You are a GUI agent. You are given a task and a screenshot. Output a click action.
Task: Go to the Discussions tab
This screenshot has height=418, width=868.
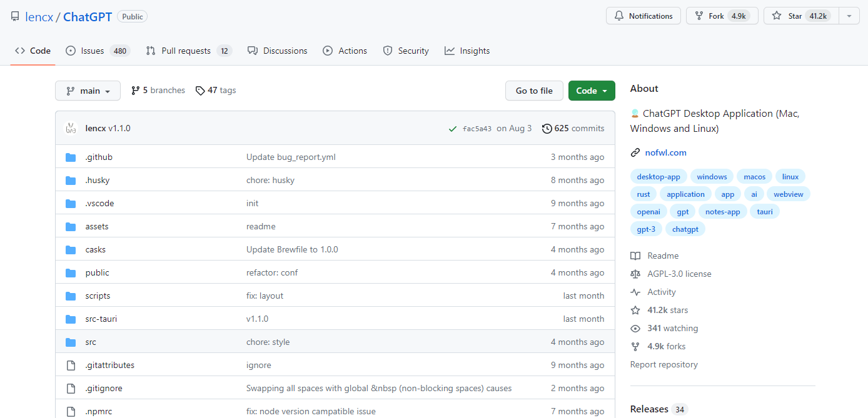click(x=278, y=51)
